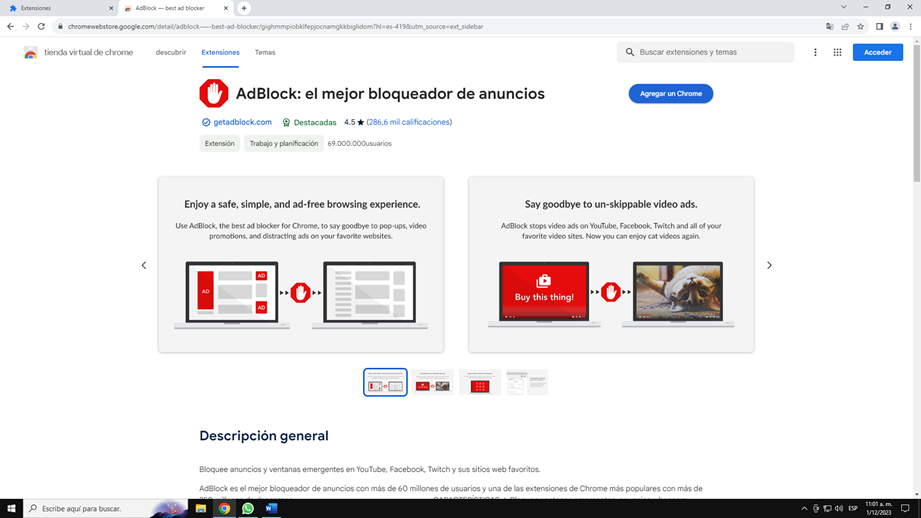The width and height of the screenshot is (921, 518).
Task: Open the Google apps grid
Action: click(x=838, y=52)
